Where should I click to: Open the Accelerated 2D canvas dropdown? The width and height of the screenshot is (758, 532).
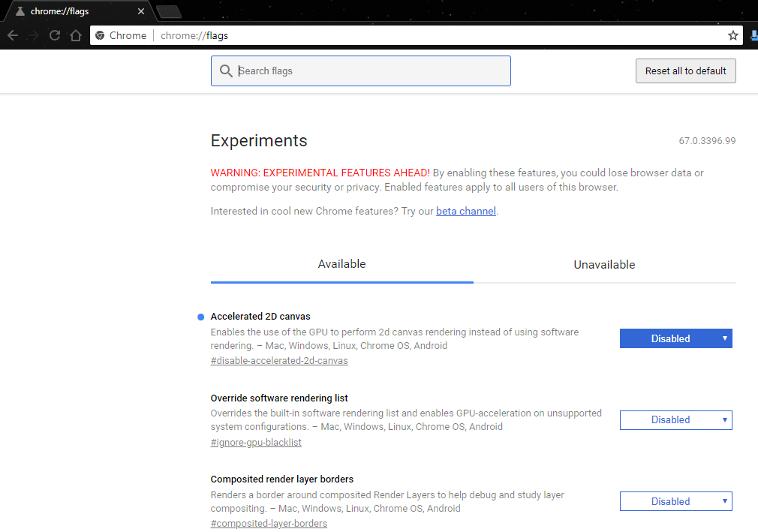pyautogui.click(x=675, y=338)
